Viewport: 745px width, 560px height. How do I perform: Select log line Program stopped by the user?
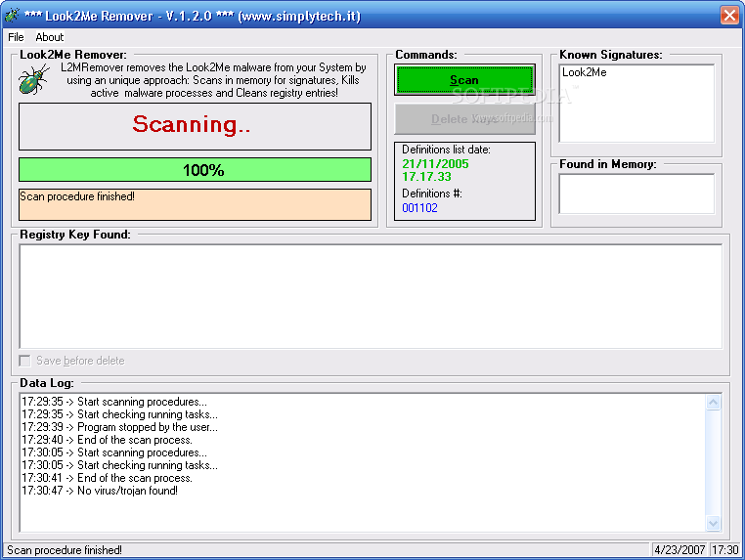[119, 427]
